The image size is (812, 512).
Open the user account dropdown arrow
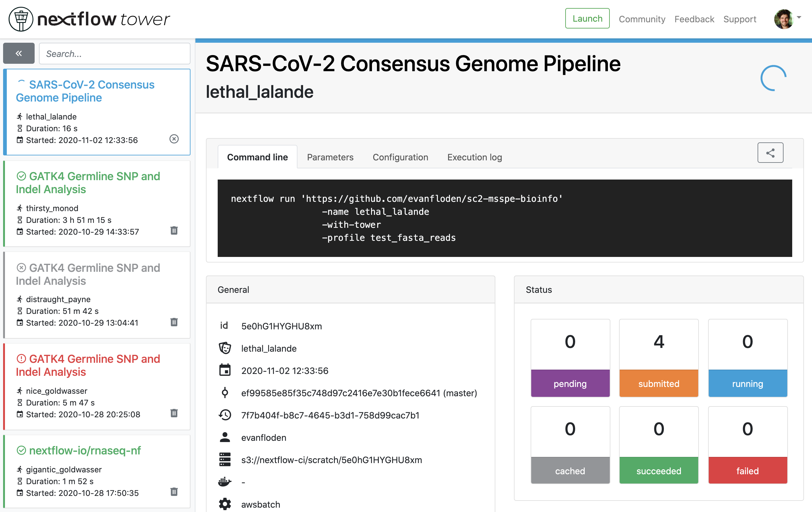pyautogui.click(x=799, y=18)
